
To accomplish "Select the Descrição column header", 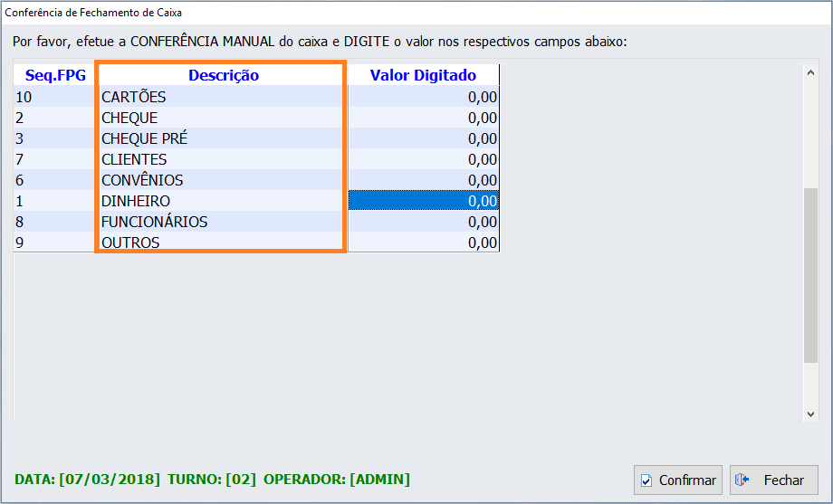I will 223,75.
